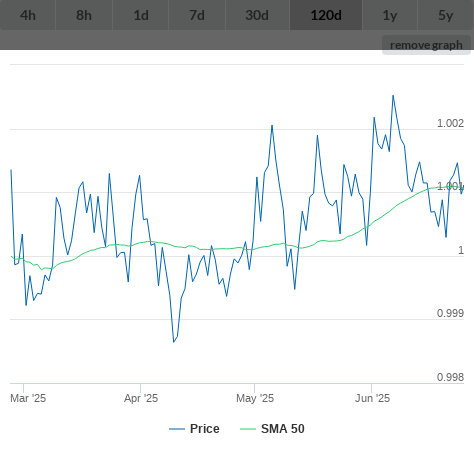Image resolution: width=474 pixels, height=455 pixels.
Task: Click the May '25 axis label
Action: coord(255,398)
